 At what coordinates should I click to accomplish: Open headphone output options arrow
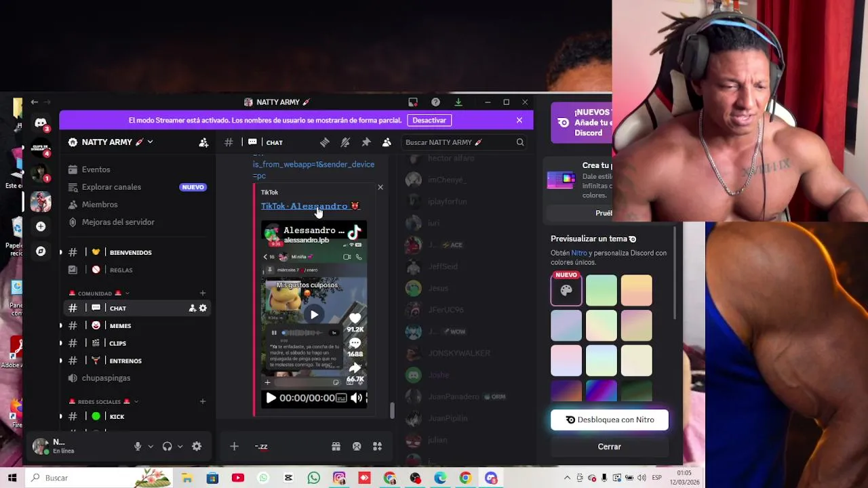[180, 447]
